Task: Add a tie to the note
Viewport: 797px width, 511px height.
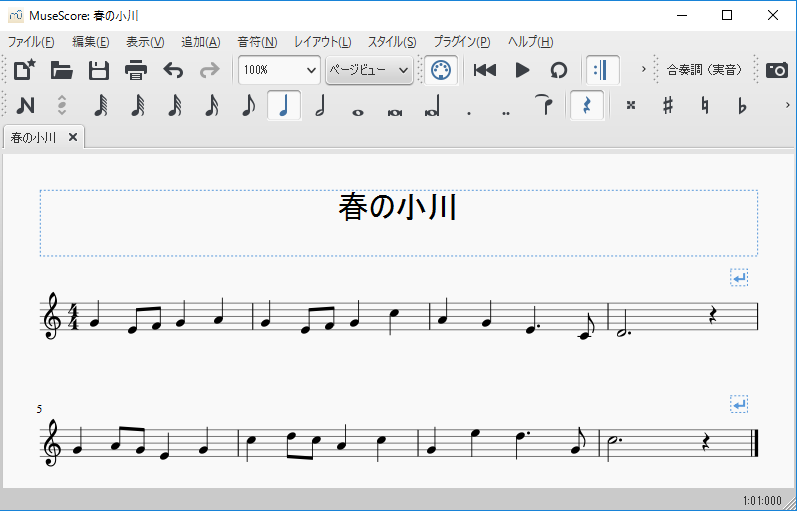Action: point(543,106)
